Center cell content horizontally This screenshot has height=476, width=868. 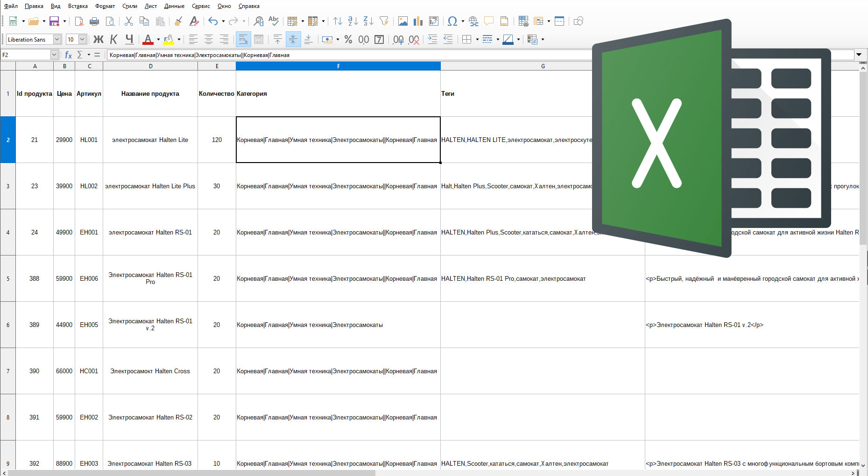click(x=209, y=39)
